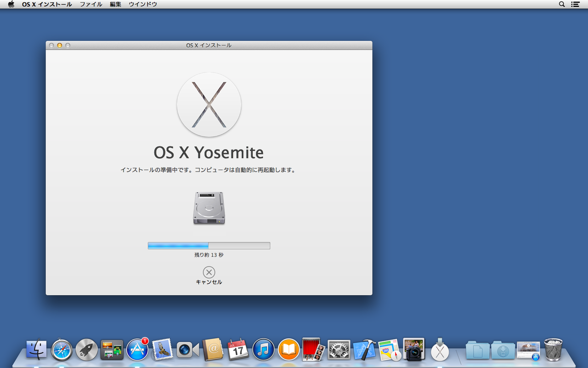
Task: Open the screenshot stack beside Trash
Action: coord(528,351)
